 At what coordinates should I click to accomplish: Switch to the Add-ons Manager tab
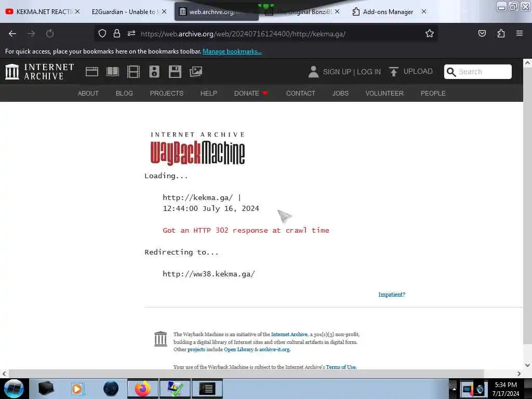[388, 12]
